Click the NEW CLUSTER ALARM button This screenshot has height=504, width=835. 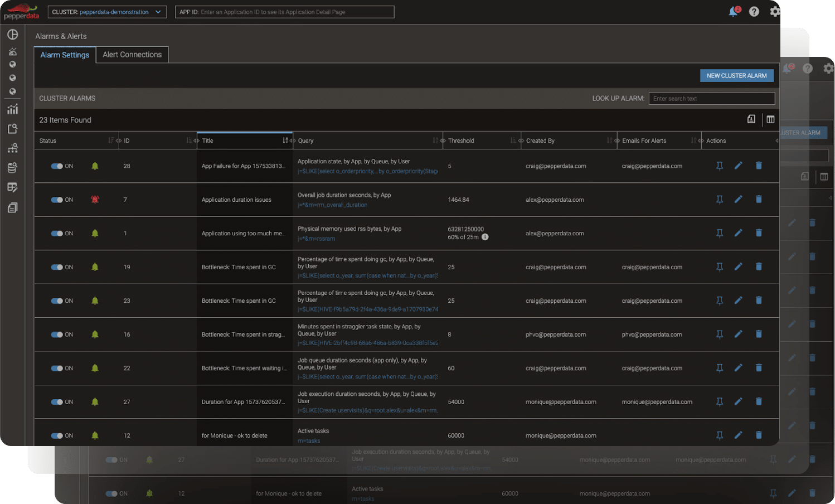pyautogui.click(x=736, y=76)
